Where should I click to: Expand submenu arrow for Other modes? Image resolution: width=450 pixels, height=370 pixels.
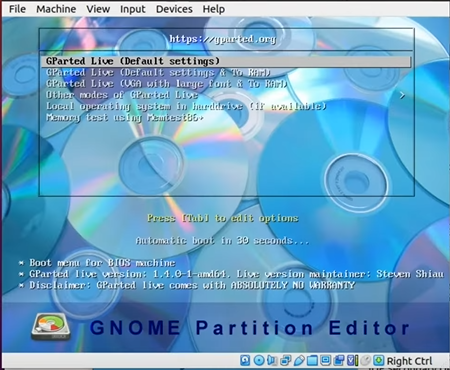(402, 95)
